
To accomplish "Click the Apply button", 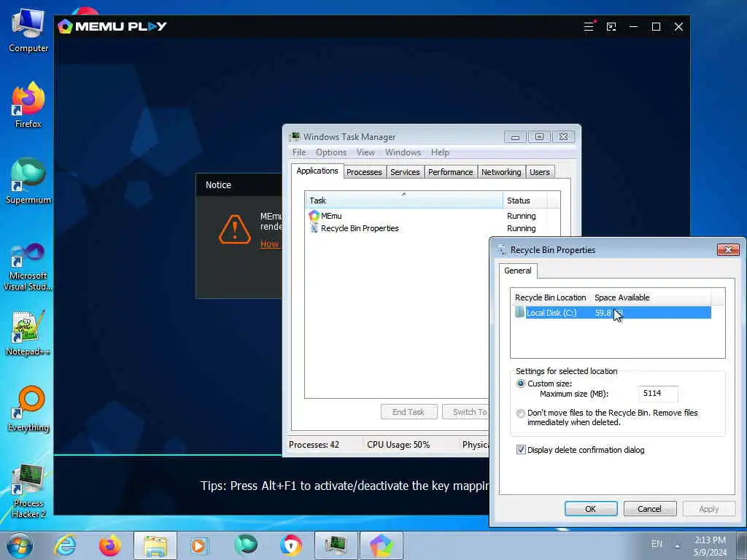I will click(x=709, y=508).
